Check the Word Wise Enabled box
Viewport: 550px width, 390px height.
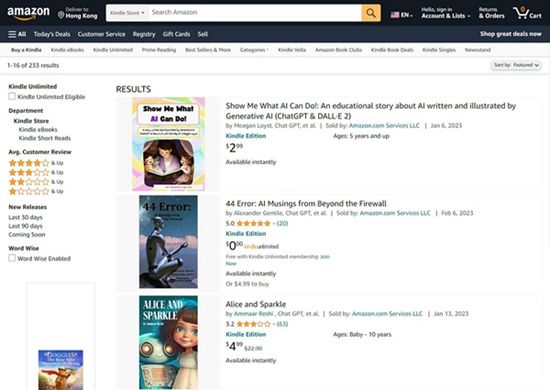(12, 258)
